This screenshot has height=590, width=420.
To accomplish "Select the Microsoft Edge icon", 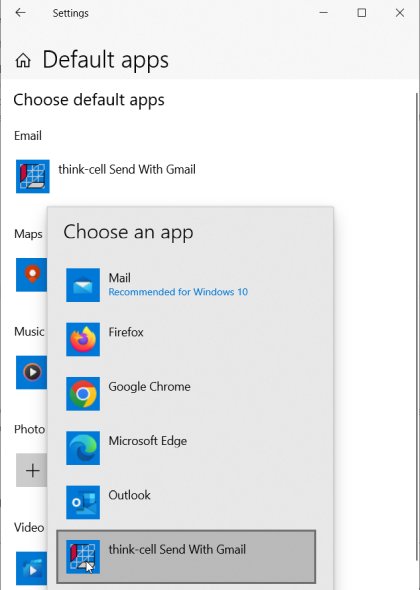I will 83,448.
